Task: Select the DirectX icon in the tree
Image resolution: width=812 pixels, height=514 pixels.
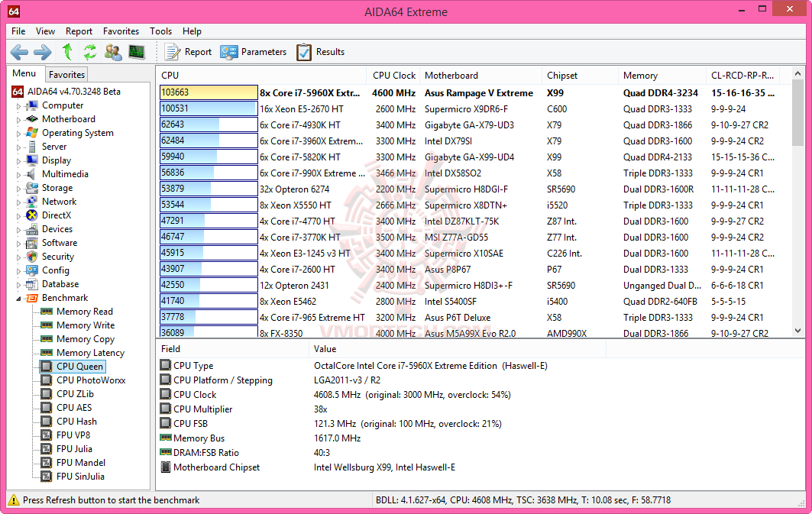Action: [x=32, y=215]
